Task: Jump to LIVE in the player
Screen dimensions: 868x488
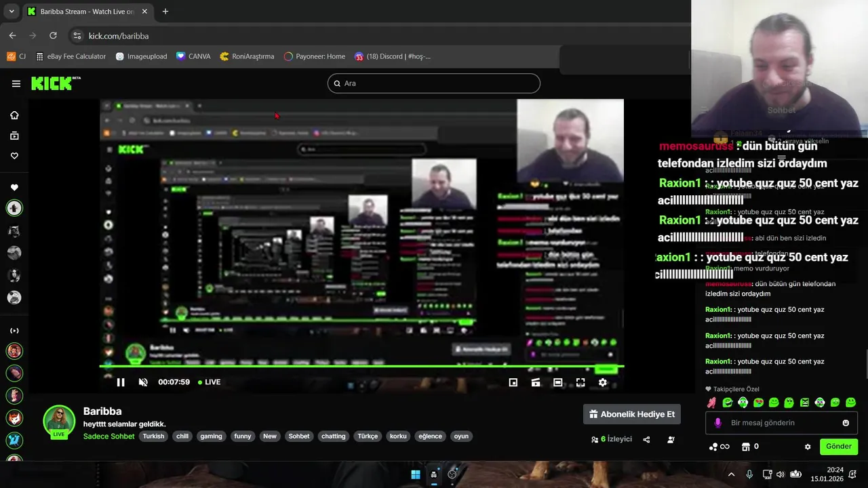Action: (209, 382)
